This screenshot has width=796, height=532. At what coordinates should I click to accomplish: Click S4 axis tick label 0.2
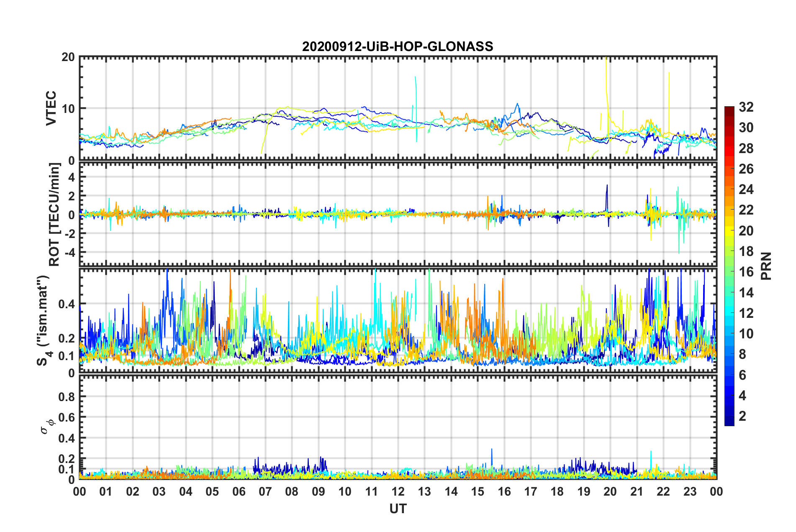point(66,338)
